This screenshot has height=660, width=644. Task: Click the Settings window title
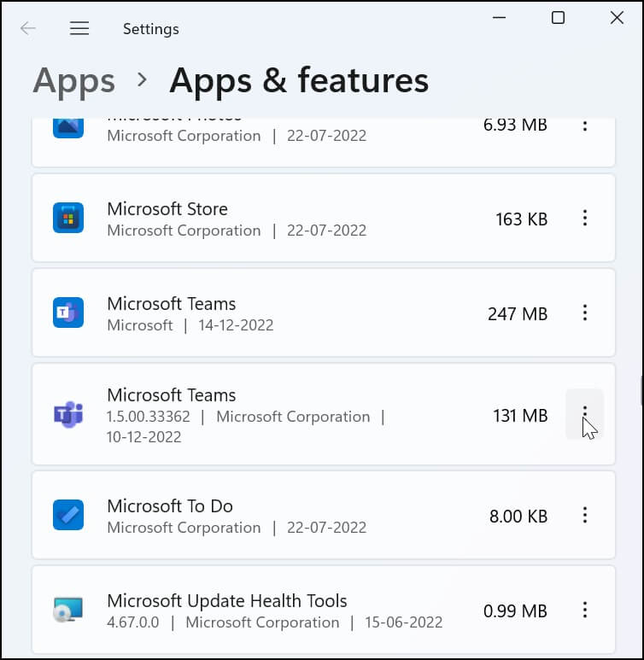pos(151,29)
